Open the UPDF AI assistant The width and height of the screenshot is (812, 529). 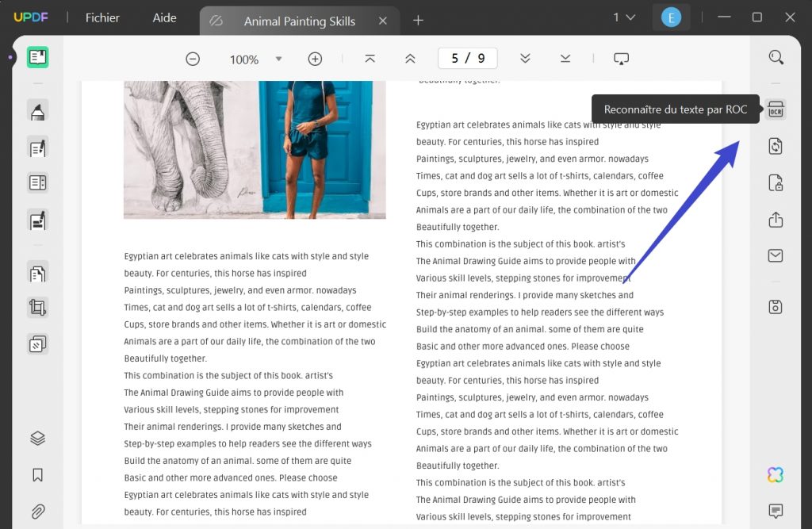(775, 474)
